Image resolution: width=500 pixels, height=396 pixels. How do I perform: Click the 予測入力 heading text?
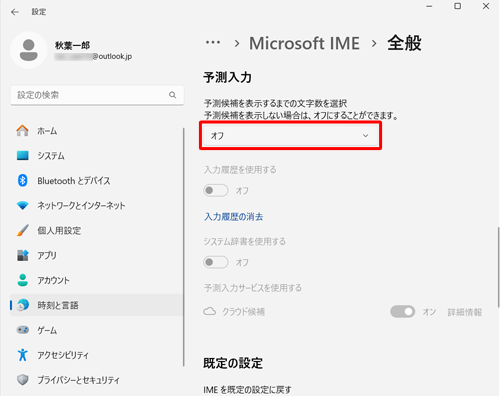pos(228,77)
